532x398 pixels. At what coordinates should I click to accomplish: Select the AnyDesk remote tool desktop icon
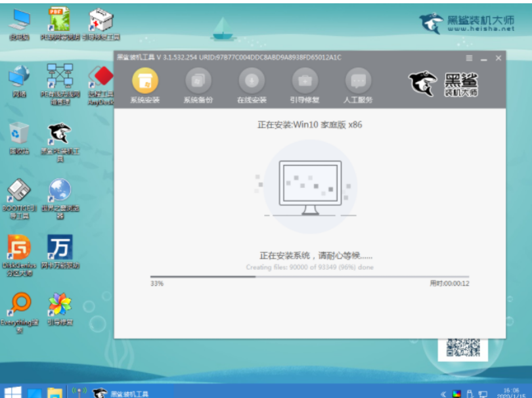point(100,85)
